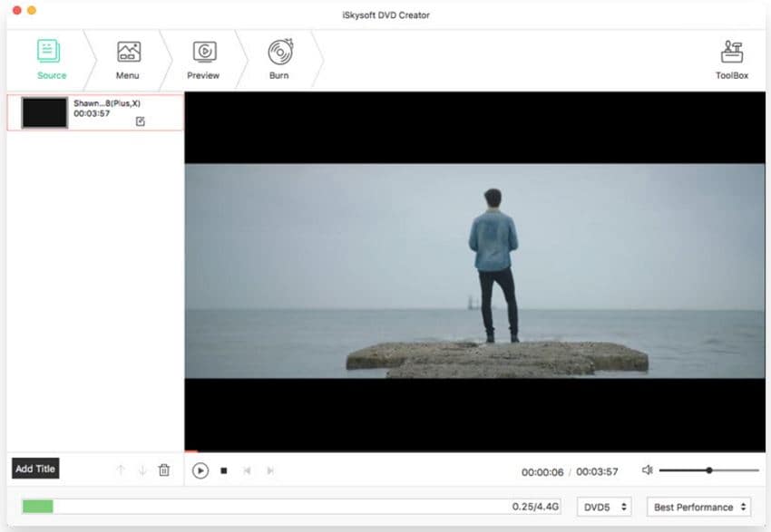Stop the video playback
The image size is (771, 532).
tap(224, 470)
